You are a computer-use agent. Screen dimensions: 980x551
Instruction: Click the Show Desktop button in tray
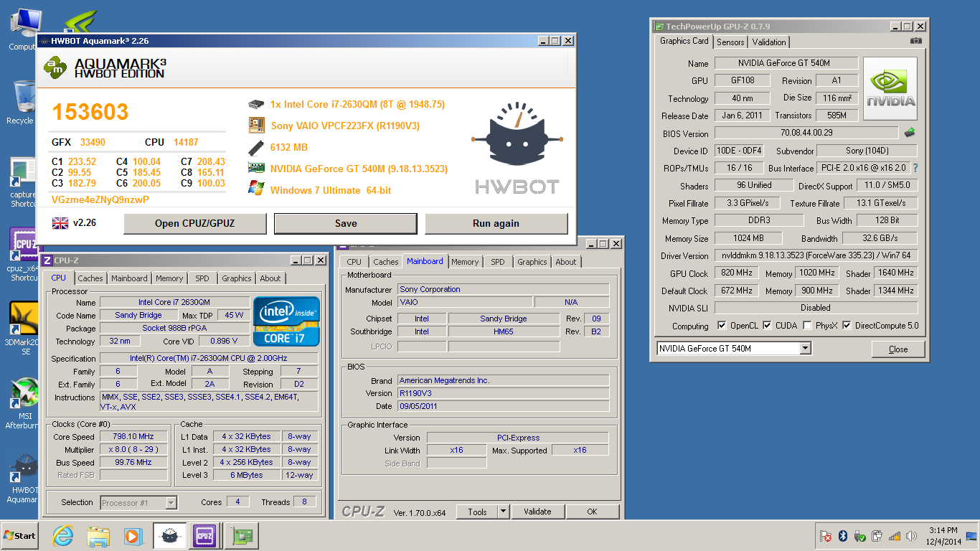click(x=972, y=536)
